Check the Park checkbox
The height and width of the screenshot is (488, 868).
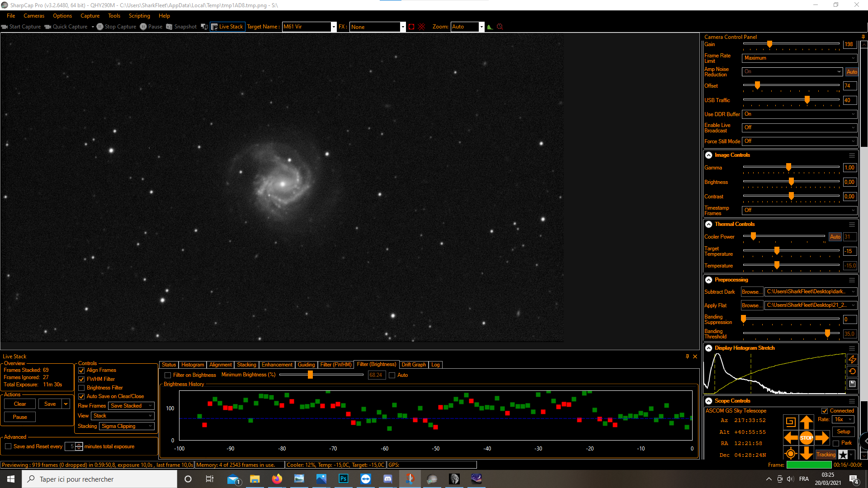[x=836, y=443]
